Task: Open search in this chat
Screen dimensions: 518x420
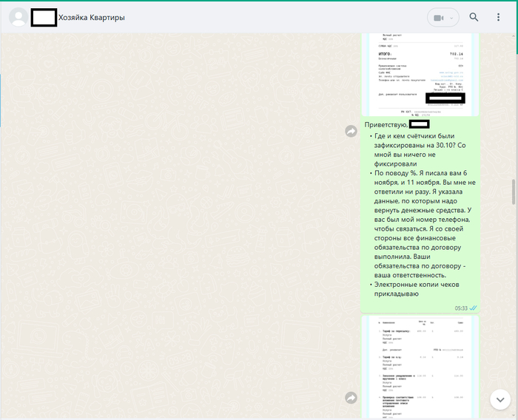Action: tap(474, 18)
